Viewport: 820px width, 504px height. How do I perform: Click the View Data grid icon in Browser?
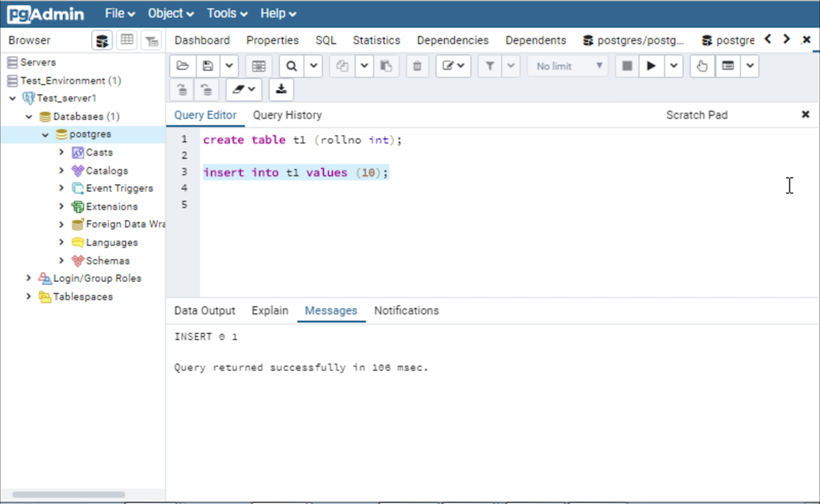tap(126, 40)
